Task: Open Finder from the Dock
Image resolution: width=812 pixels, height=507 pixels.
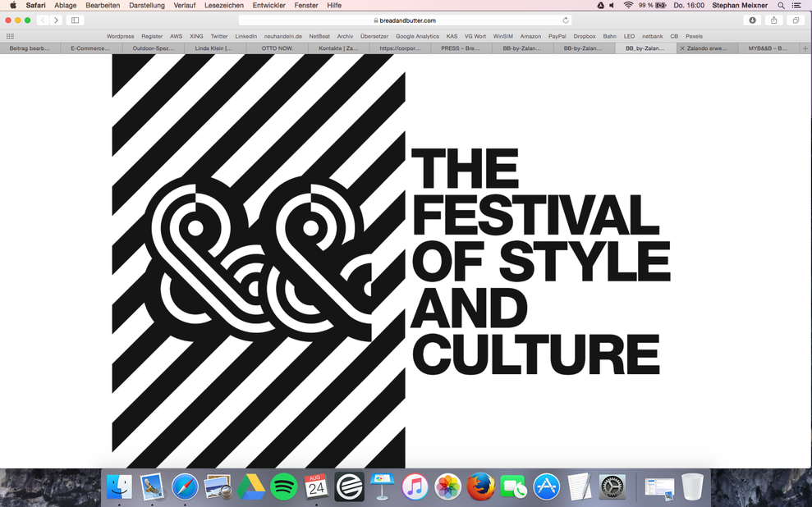Action: coord(119,486)
